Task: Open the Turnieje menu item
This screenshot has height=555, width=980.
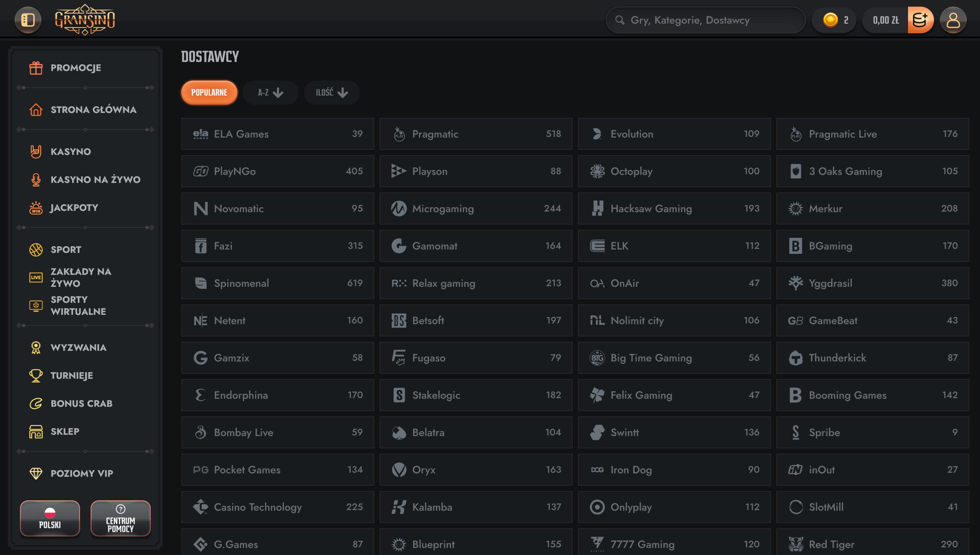Action: pyautogui.click(x=72, y=376)
